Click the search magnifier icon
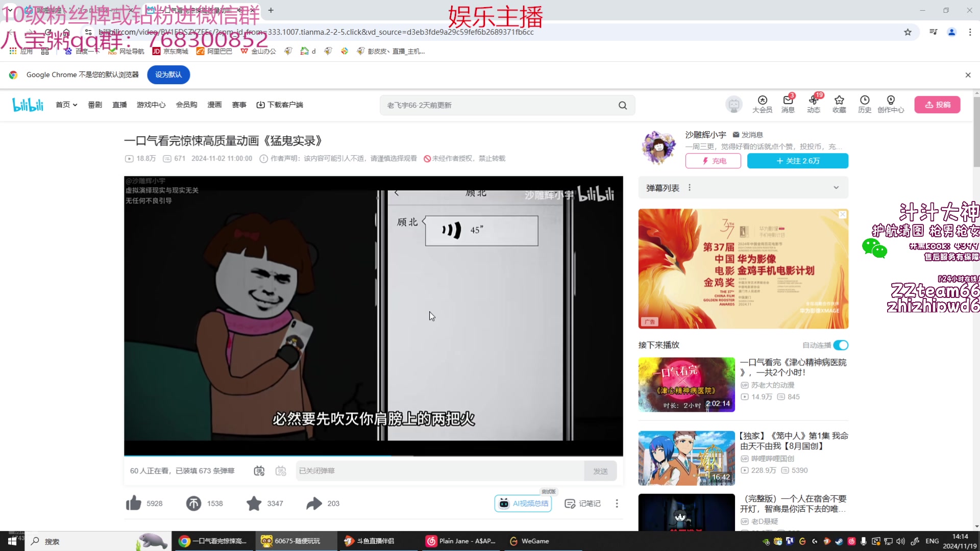 pyautogui.click(x=623, y=105)
